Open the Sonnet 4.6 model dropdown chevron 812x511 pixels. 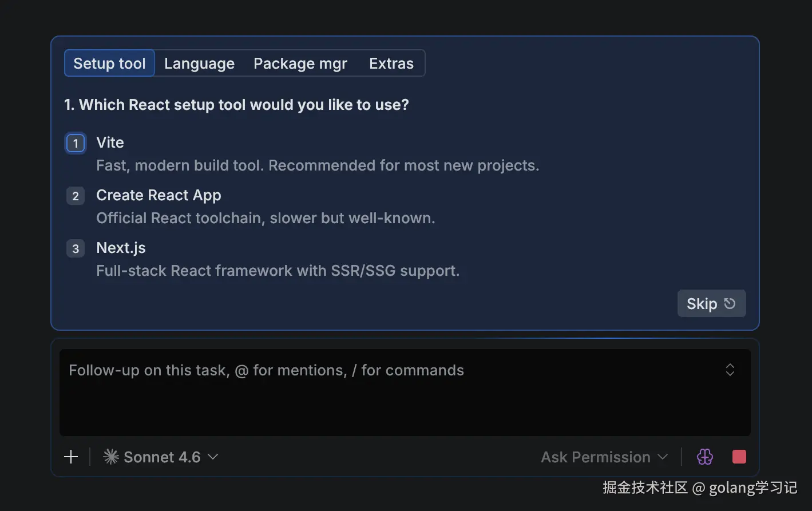pyautogui.click(x=213, y=457)
